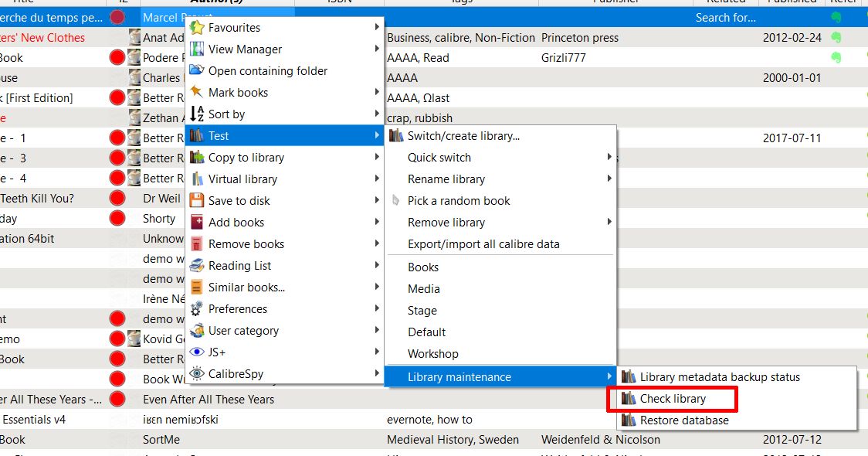The width and height of the screenshot is (868, 456).
Task: Click the View Manager icon
Action: click(x=197, y=49)
